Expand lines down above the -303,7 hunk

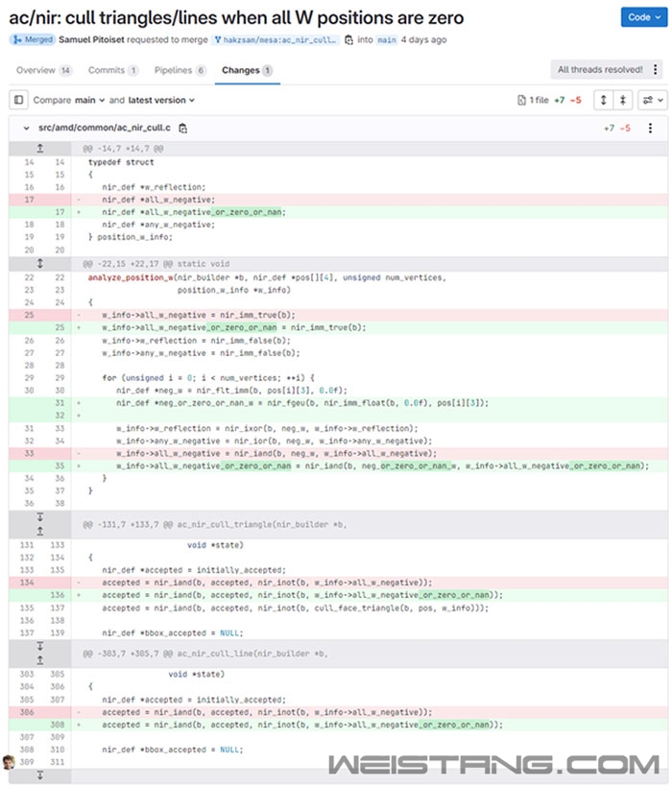[40, 646]
